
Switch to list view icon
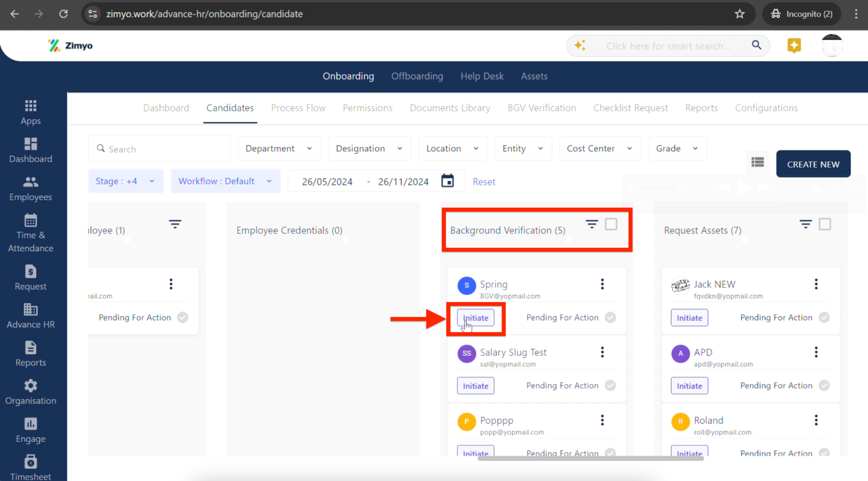click(757, 162)
